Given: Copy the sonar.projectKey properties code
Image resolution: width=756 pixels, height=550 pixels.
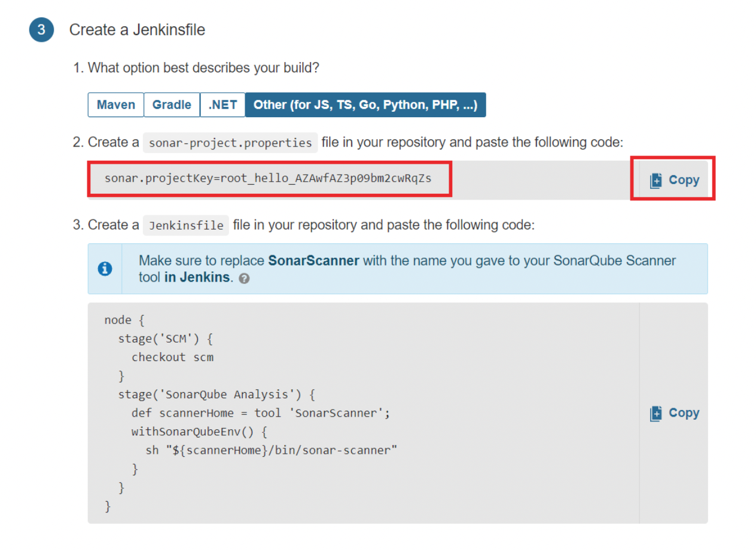Looking at the screenshot, I should [674, 180].
